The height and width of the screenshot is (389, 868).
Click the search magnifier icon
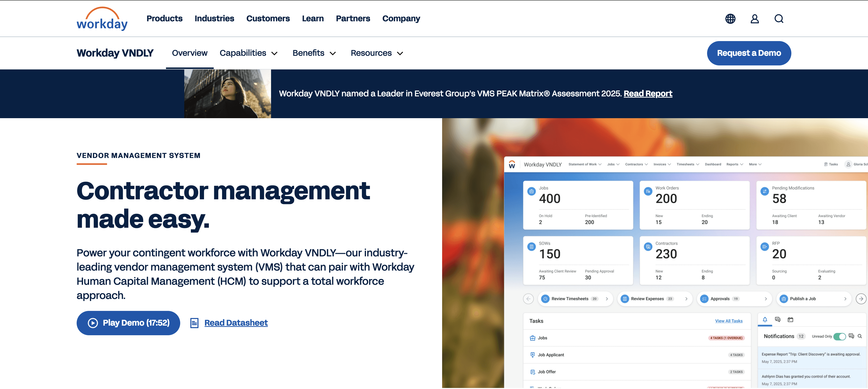(779, 19)
